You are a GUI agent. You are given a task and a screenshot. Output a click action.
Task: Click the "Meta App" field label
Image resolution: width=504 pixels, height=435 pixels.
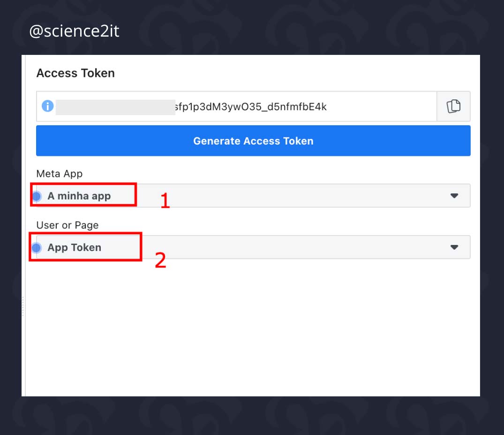pos(59,174)
